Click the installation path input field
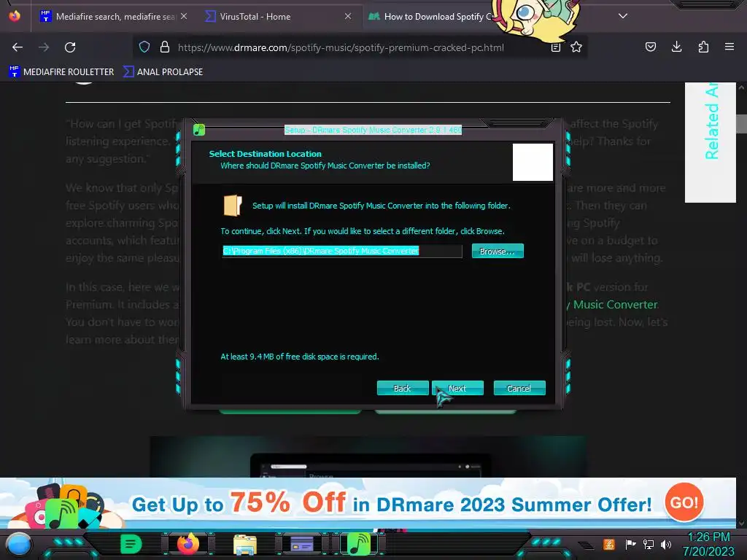The width and height of the screenshot is (747, 560). tap(342, 251)
